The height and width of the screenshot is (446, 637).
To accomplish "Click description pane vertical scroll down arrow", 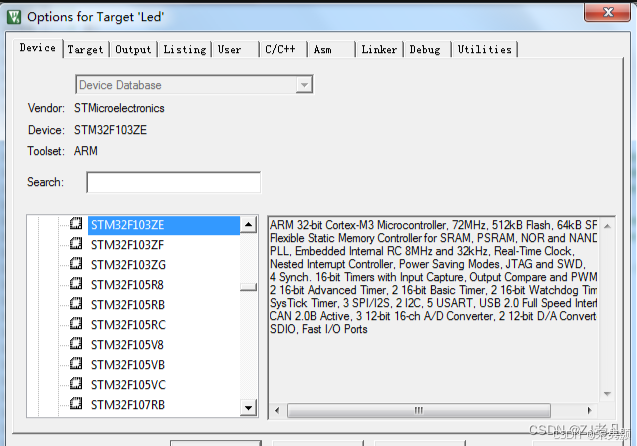I will (607, 394).
